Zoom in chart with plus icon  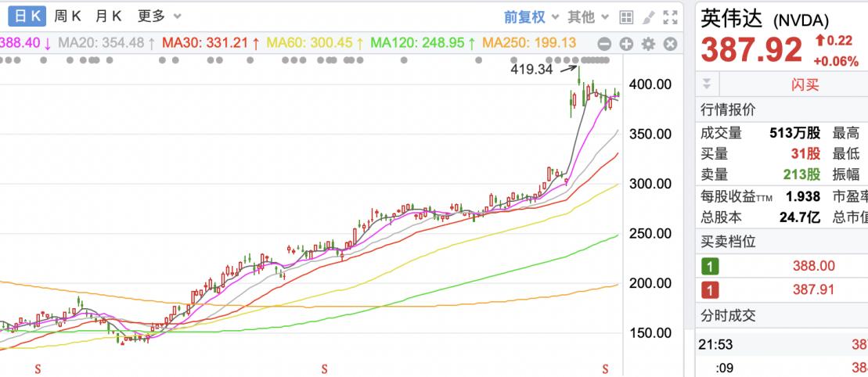(x=626, y=45)
